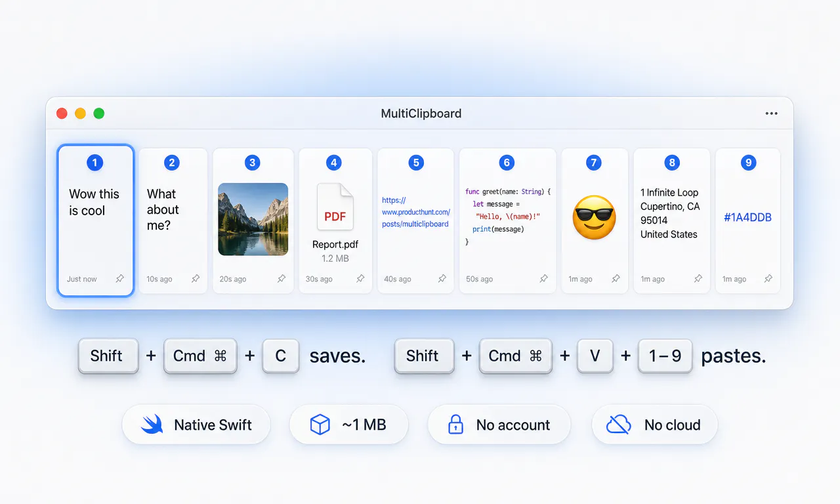Pin the "What about me?" clip
Screen dimensions: 840x504
click(x=195, y=279)
